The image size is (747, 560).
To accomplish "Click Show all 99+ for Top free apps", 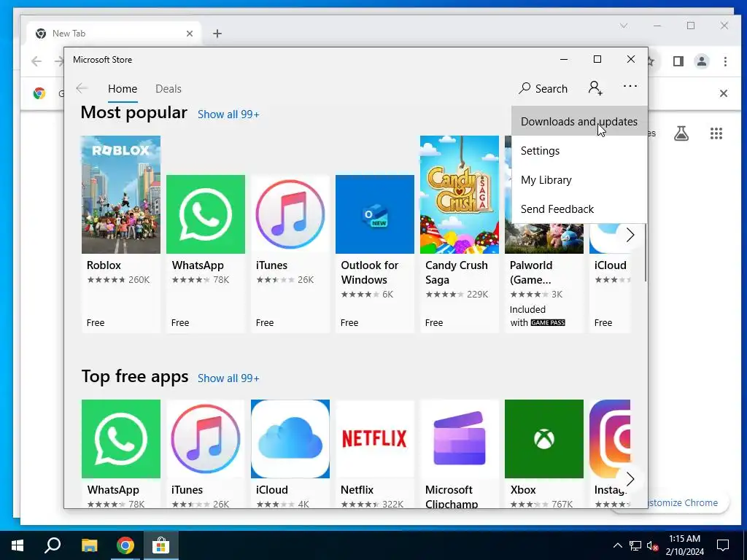I will tap(228, 378).
